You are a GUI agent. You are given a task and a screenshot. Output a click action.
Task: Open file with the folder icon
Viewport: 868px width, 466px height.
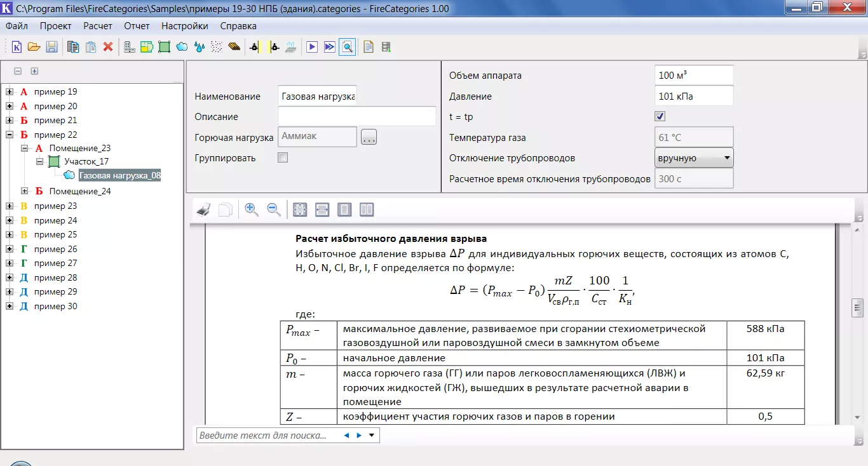pos(34,47)
